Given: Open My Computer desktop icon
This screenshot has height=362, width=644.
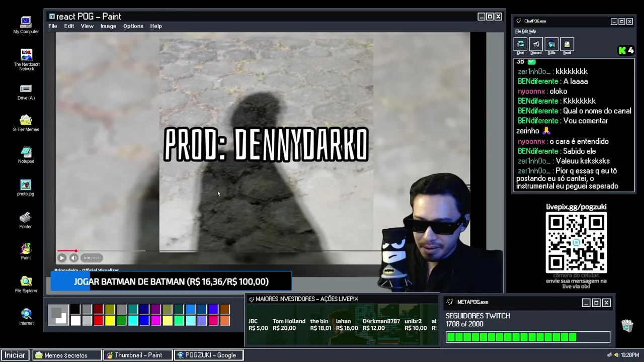Looking at the screenshot, I should coord(26,25).
